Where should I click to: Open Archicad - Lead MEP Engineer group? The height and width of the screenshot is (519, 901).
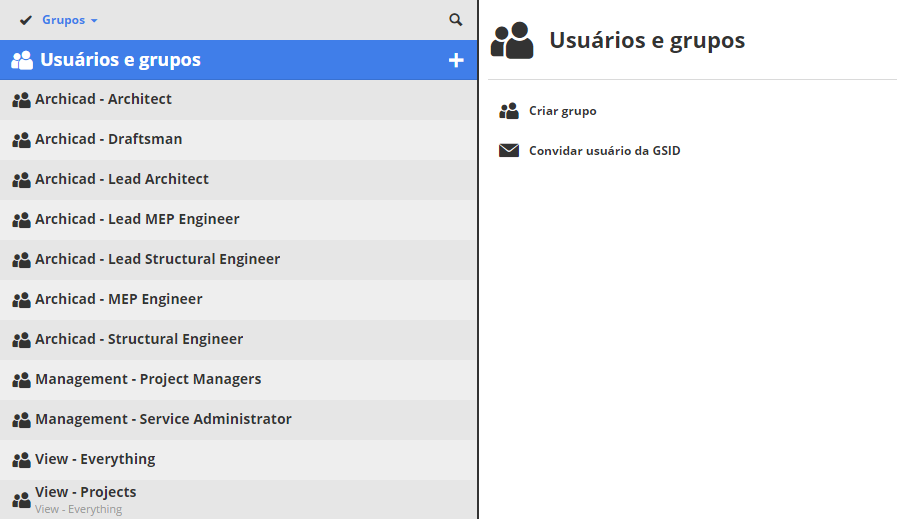tap(137, 220)
